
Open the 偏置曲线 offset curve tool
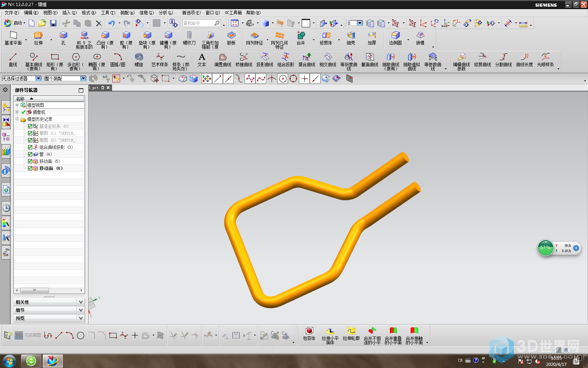[223, 60]
